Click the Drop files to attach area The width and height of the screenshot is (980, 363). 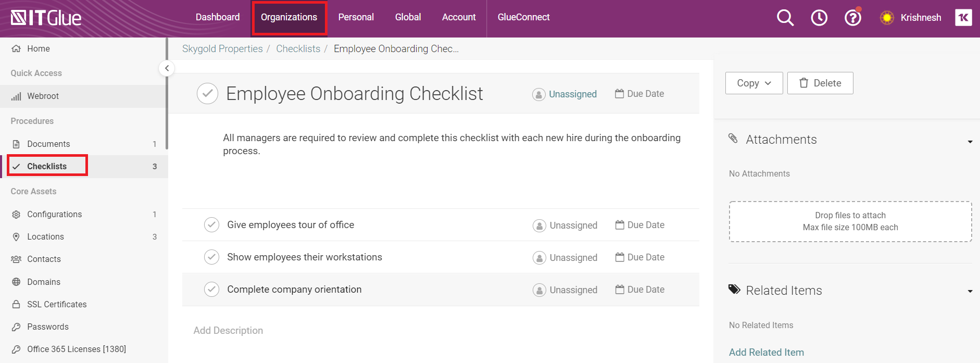pyautogui.click(x=850, y=222)
